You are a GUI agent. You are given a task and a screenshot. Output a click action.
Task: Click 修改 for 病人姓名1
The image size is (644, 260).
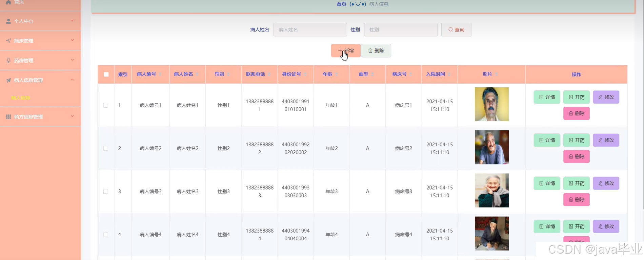point(606,97)
